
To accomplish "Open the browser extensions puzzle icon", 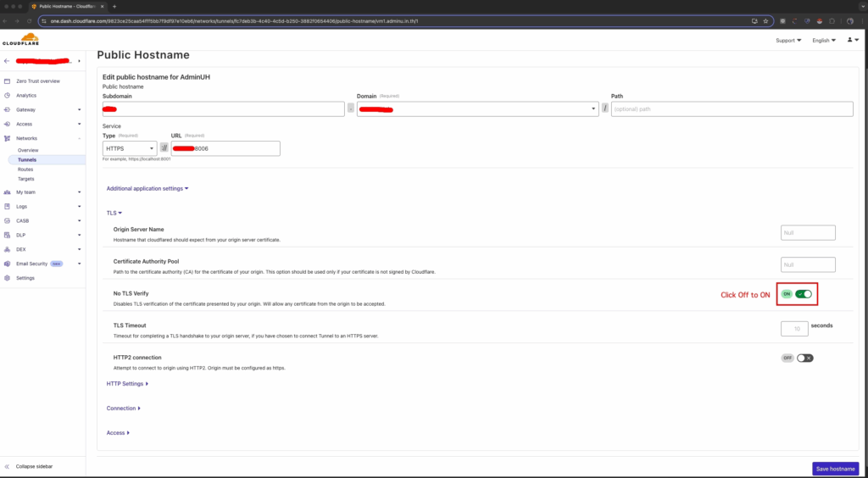I will click(832, 21).
